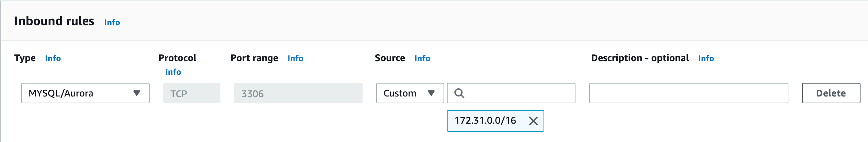Viewport: 868px width, 142px height.
Task: Click into the Description text field
Action: pos(688,93)
